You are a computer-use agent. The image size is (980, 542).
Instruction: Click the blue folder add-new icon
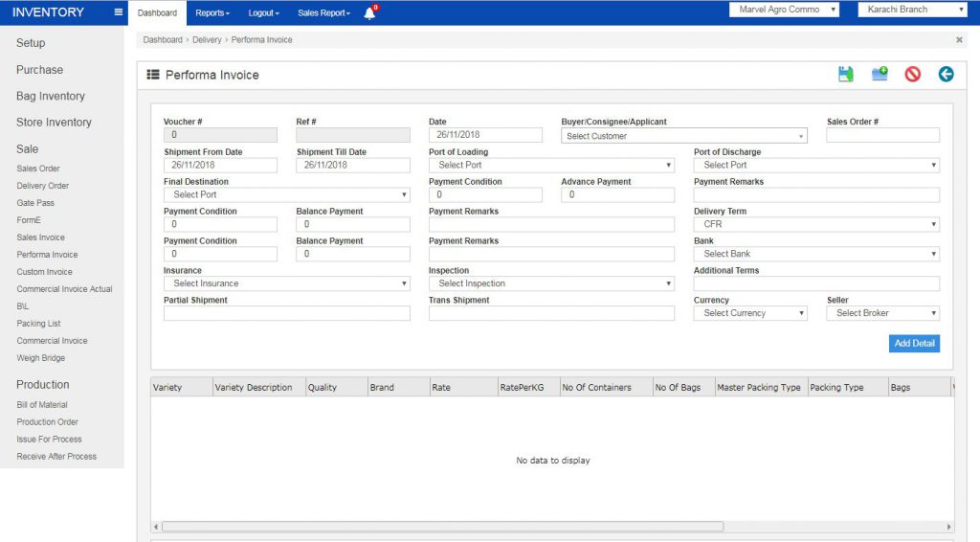click(880, 75)
